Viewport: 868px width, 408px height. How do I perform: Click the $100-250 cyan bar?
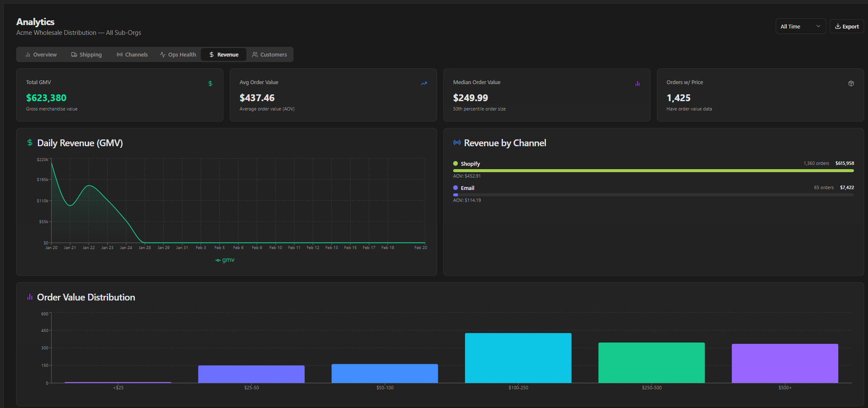518,358
